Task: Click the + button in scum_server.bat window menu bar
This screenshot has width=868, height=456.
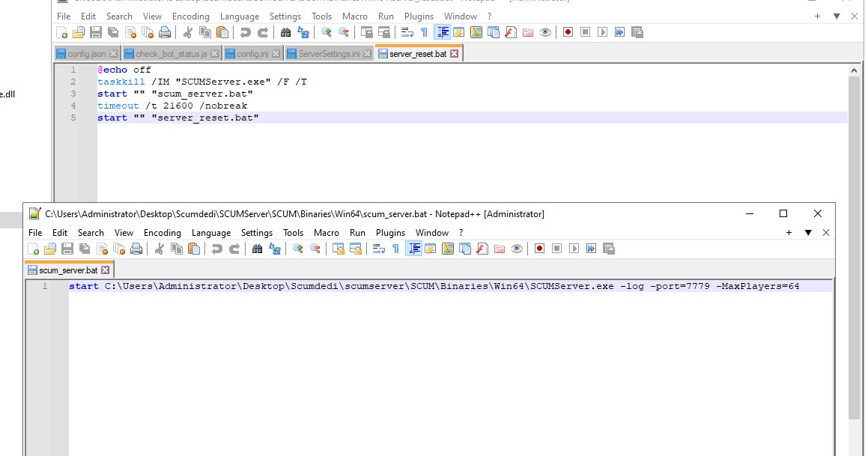Action: 789,233
